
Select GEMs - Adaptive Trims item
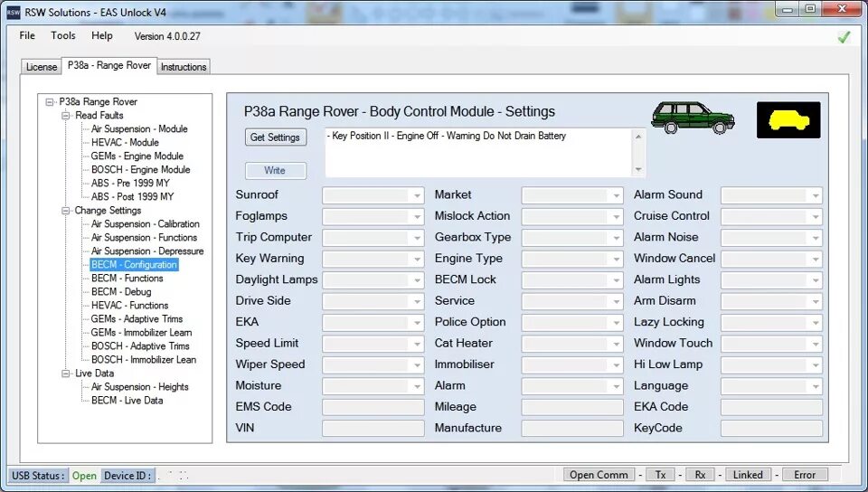point(137,318)
